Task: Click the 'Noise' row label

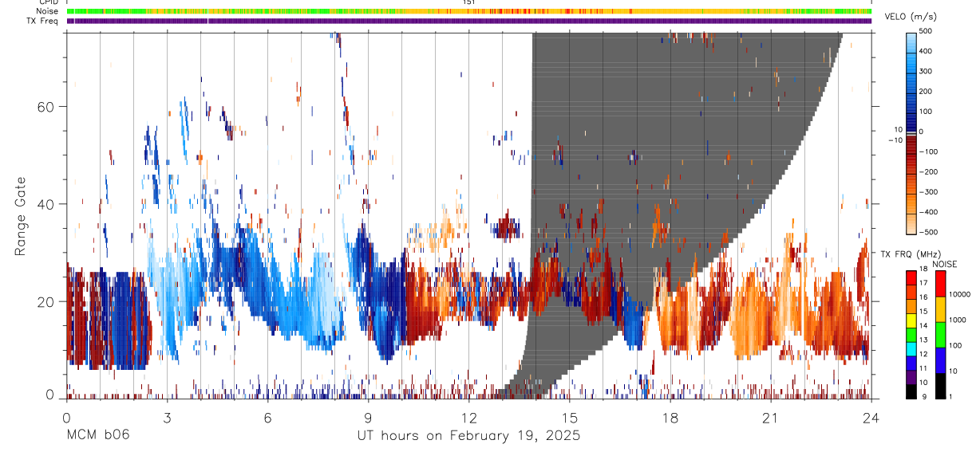Action: point(49,11)
